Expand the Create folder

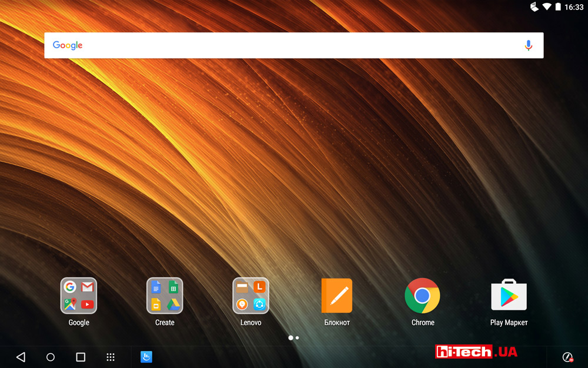click(165, 296)
